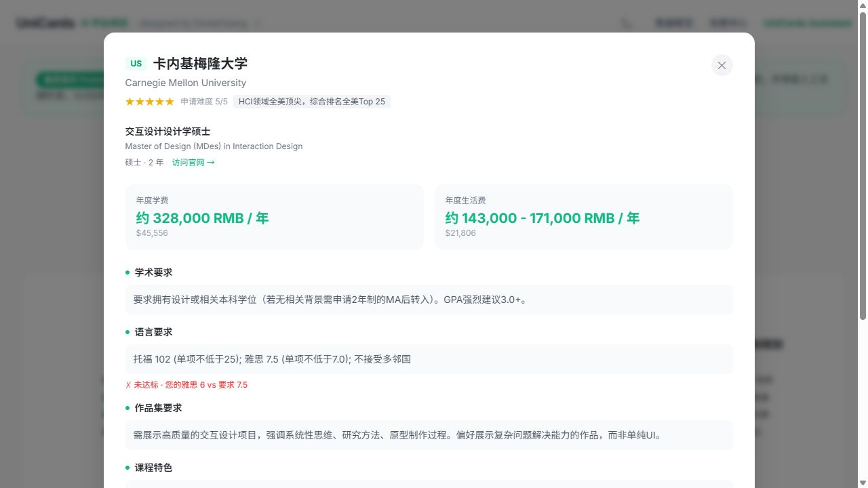This screenshot has width=868, height=488.
Task: Click the 语言要求 section heading
Action: pyautogui.click(x=153, y=332)
